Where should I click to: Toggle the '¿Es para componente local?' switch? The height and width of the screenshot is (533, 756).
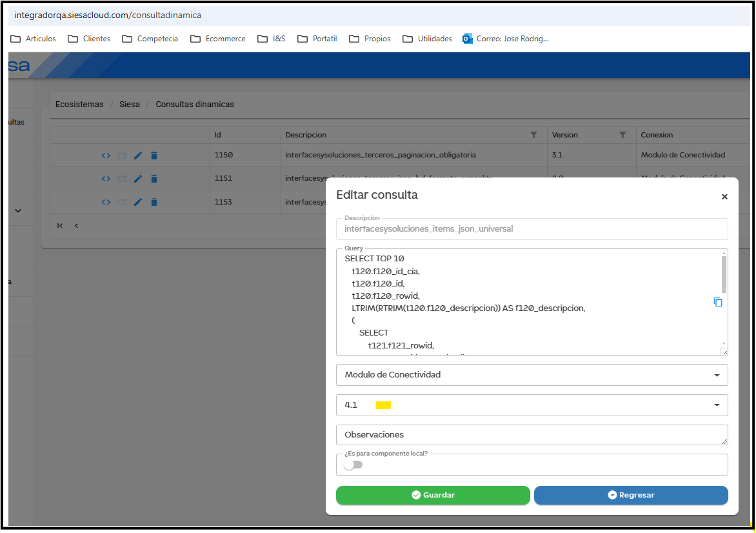353,465
